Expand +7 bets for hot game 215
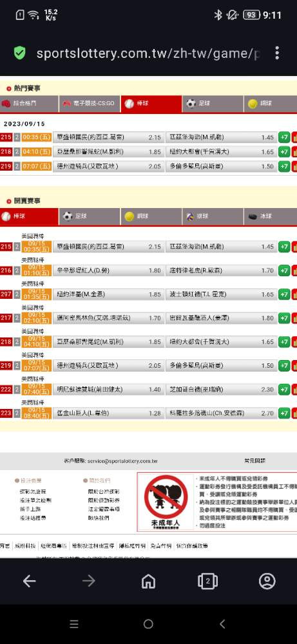 tap(284, 137)
